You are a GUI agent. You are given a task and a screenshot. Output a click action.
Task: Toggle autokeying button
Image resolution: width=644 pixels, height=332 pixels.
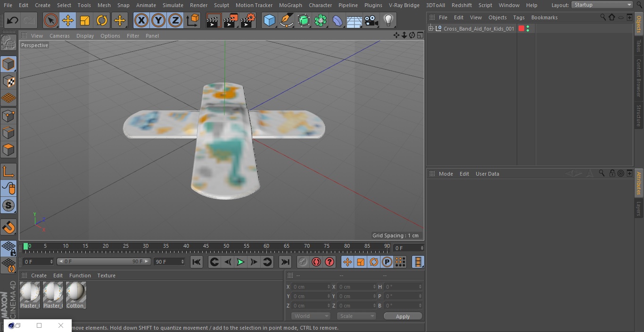pos(316,262)
